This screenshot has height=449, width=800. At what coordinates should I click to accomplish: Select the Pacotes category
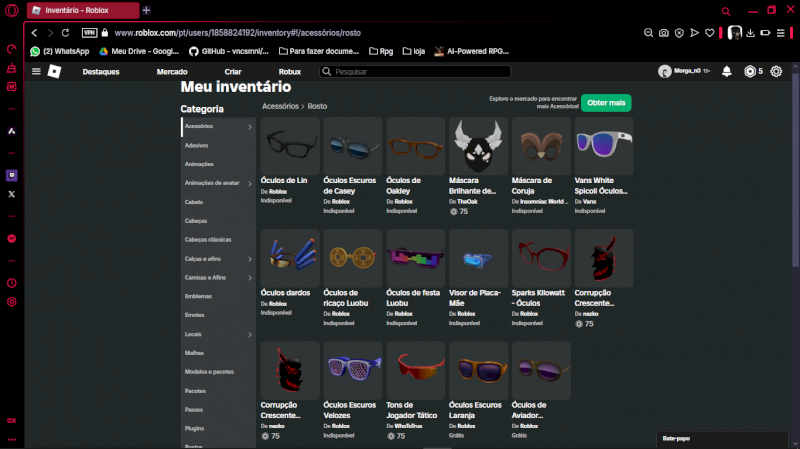tap(195, 391)
